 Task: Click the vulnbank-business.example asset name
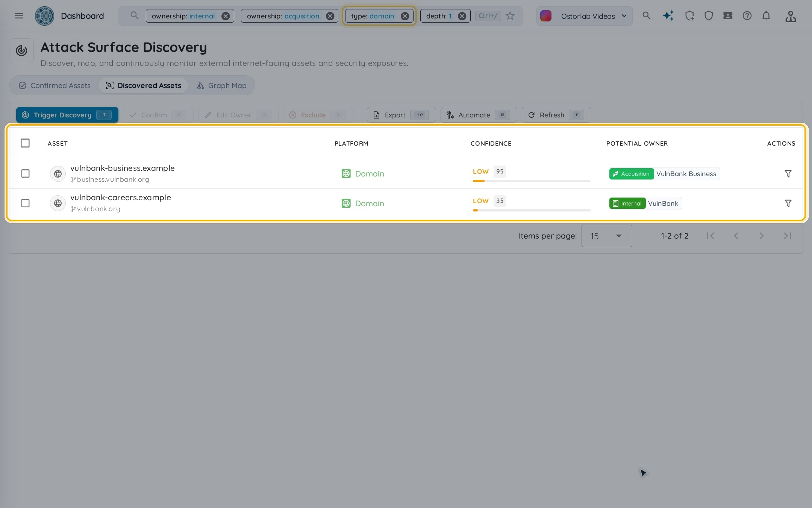123,168
